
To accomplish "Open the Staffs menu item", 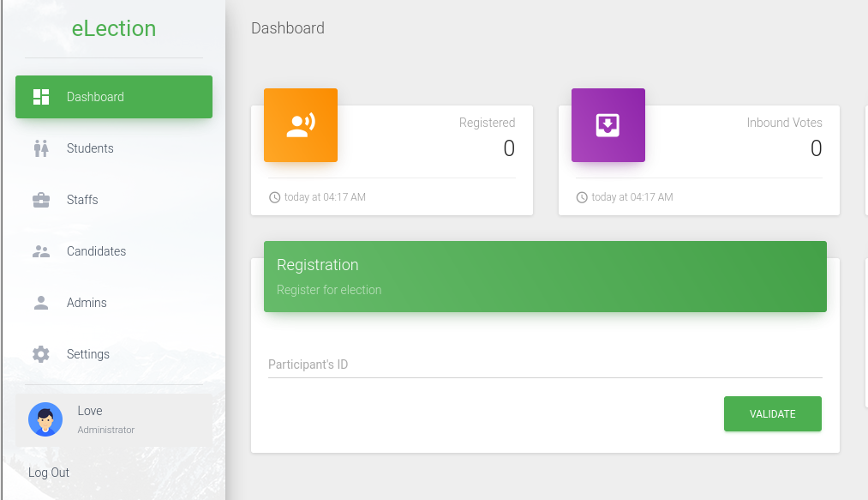I will pyautogui.click(x=114, y=200).
